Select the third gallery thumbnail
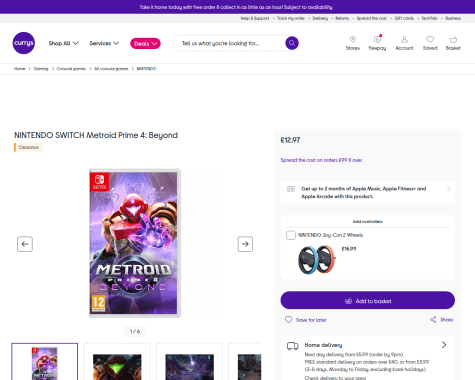Screen dimensions: 475x380 point(189,362)
